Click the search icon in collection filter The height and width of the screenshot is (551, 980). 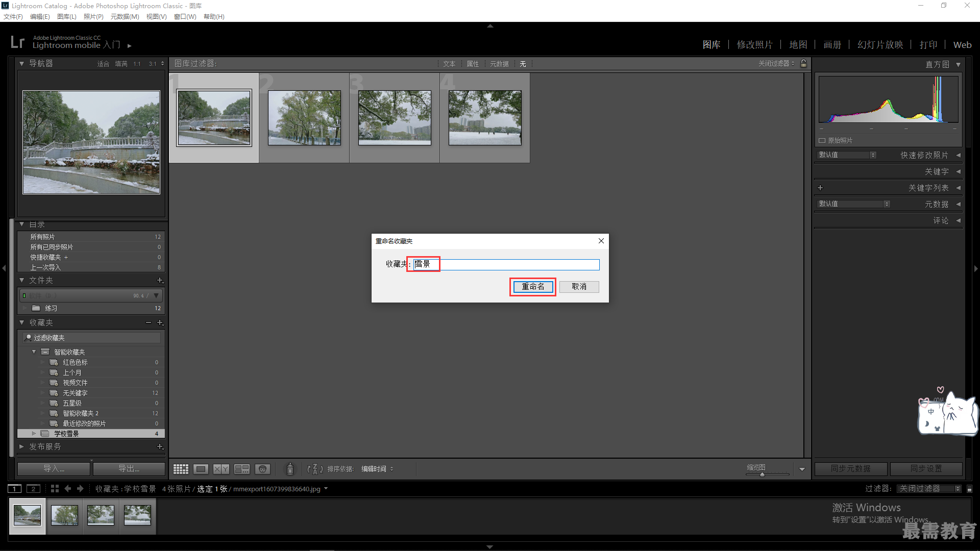(28, 338)
